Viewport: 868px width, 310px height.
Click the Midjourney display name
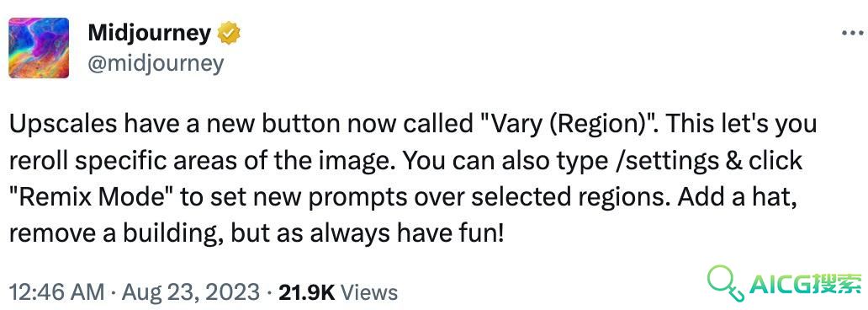click(149, 33)
